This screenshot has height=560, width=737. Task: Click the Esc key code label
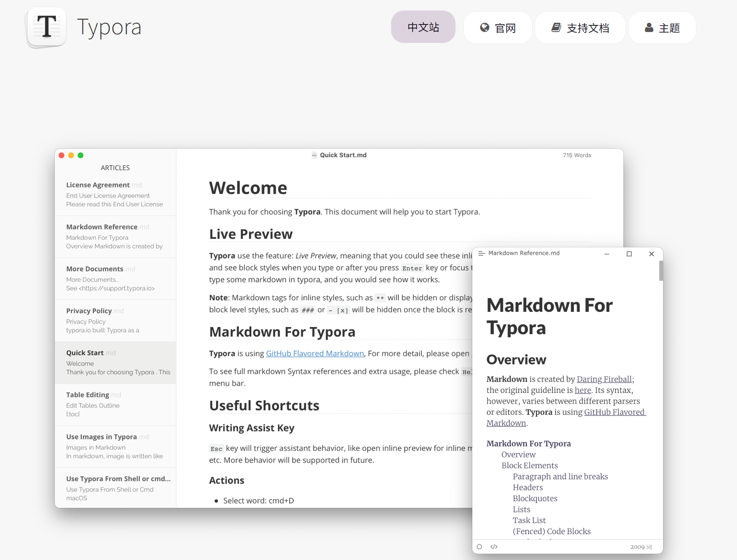[217, 449]
